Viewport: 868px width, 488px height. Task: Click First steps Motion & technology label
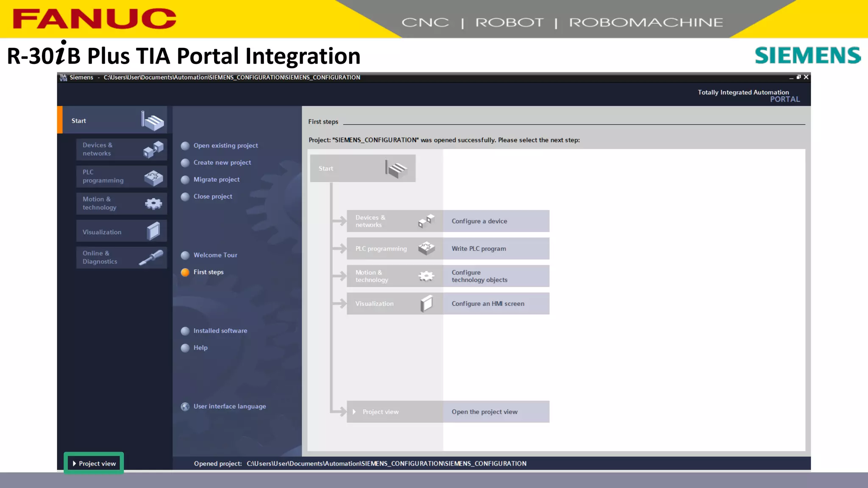coord(372,276)
